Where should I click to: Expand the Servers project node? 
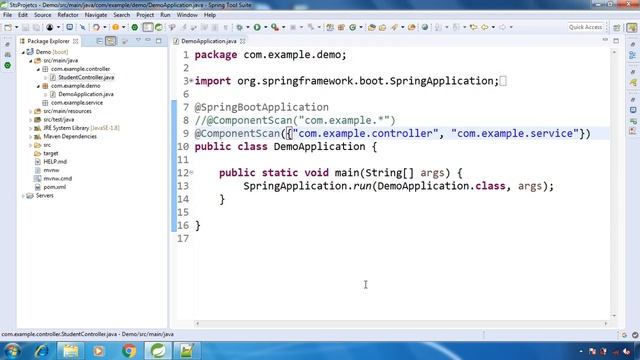point(23,196)
